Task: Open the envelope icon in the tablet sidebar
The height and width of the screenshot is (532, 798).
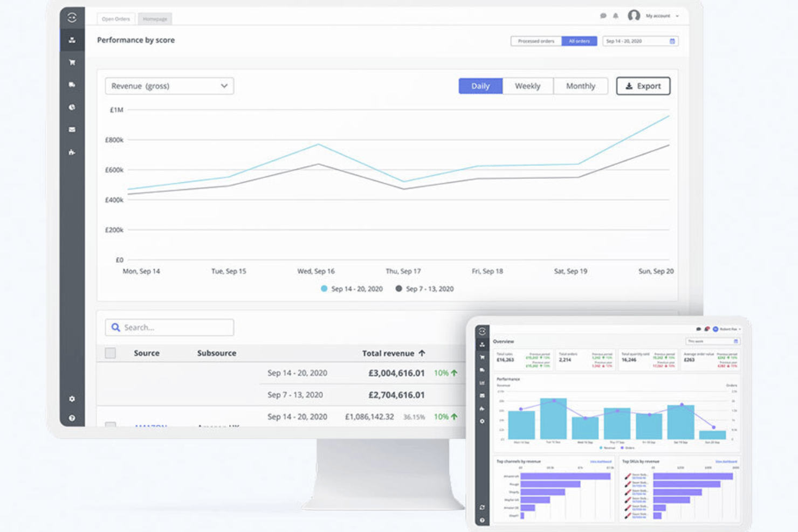Action: point(482,396)
